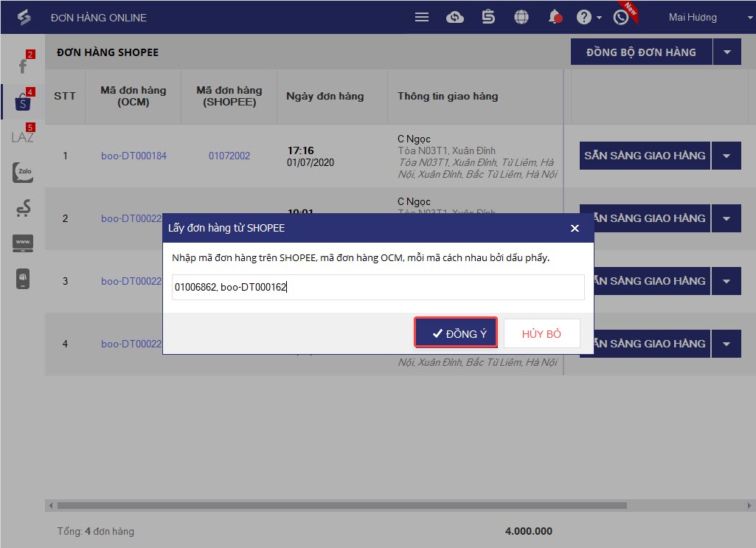Expand dropdown beside row 4 Sẵn sàng giao hàng
The height and width of the screenshot is (548, 756).
click(726, 344)
